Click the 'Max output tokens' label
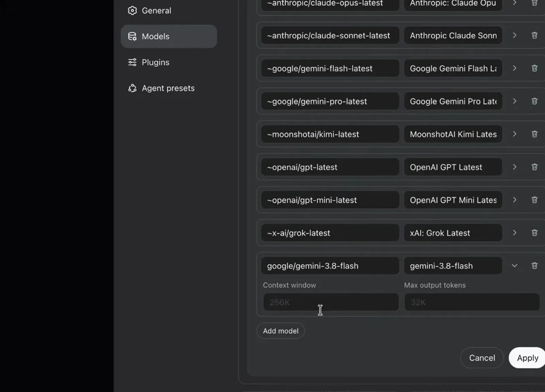545x392 pixels. (435, 285)
